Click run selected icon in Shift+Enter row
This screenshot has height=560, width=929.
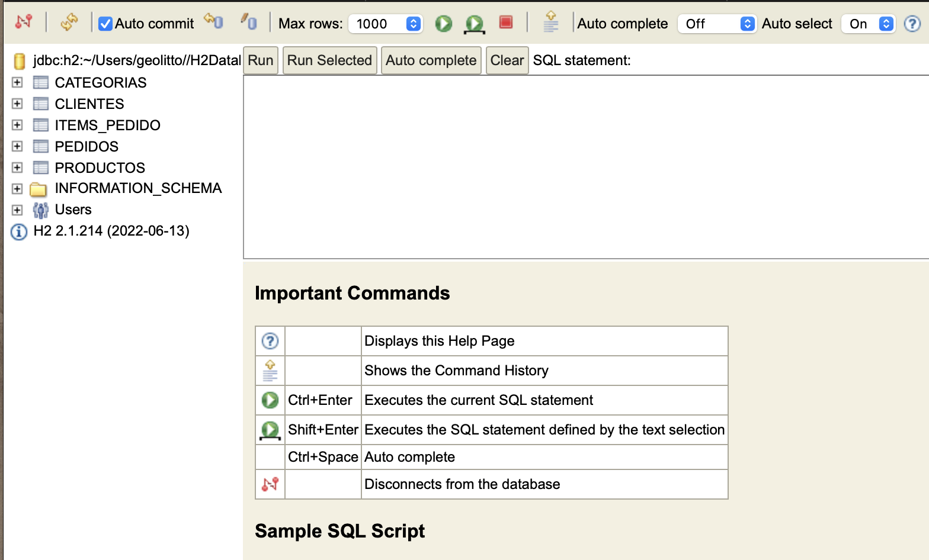point(270,430)
